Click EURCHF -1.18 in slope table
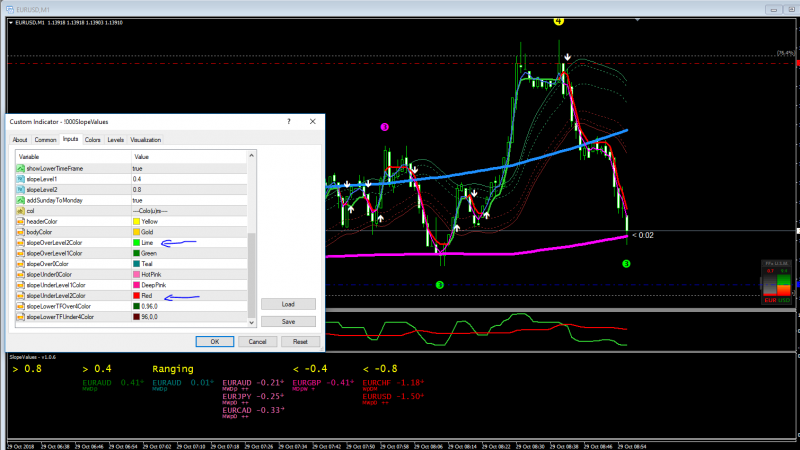Image resolution: width=800 pixels, height=450 pixels. [393, 383]
